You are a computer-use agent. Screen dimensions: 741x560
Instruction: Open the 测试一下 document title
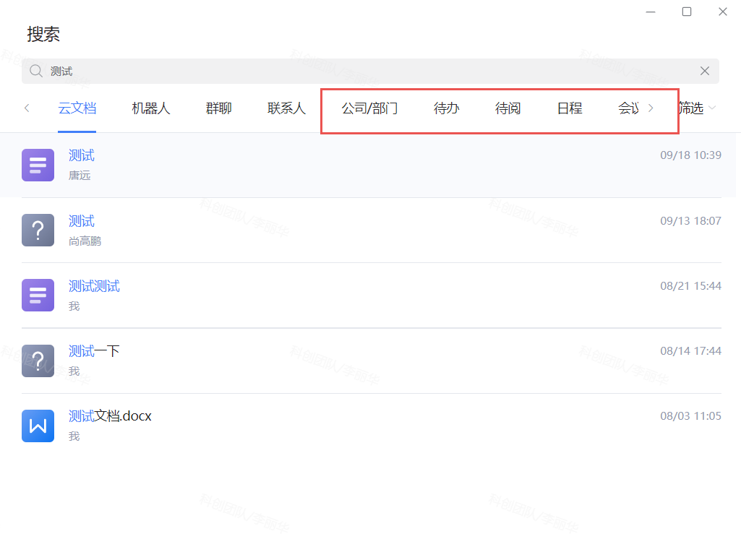point(94,351)
